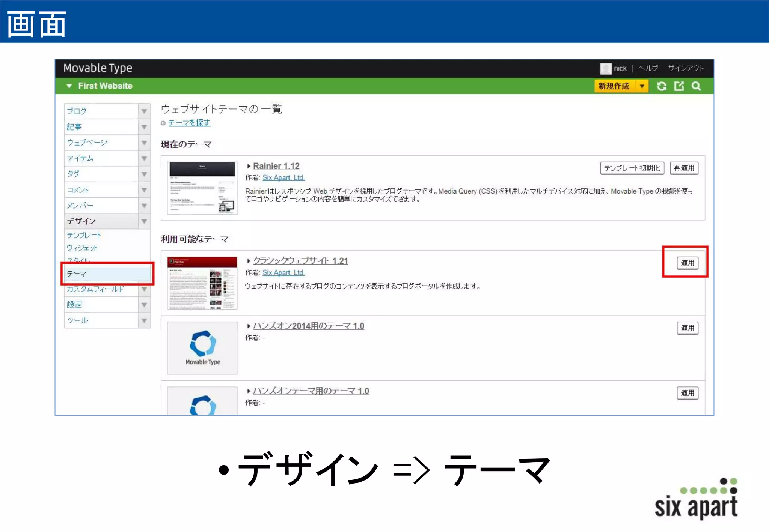Screen dimensions: 769x532
Task: Click the Rainier theme thumbnail
Action: click(x=202, y=188)
